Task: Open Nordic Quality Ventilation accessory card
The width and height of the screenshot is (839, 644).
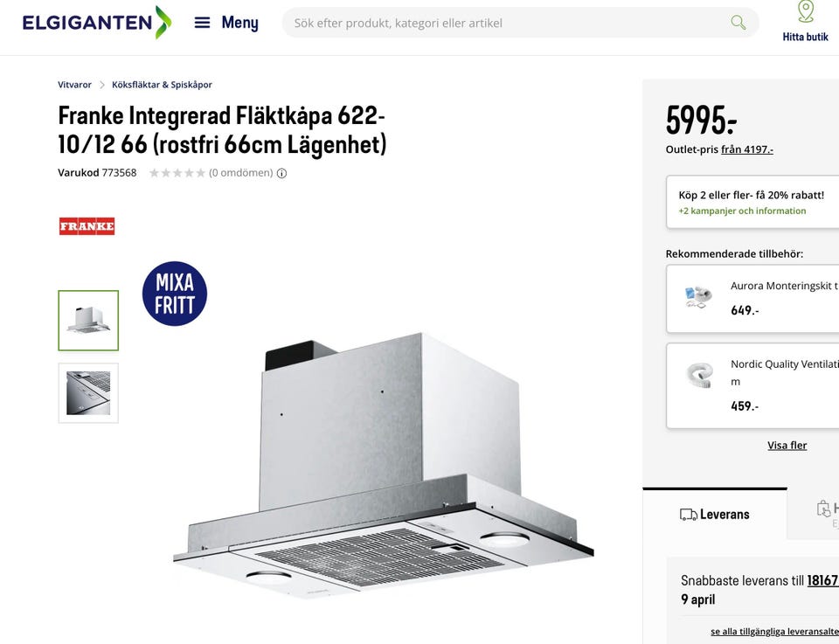Action: pos(752,385)
